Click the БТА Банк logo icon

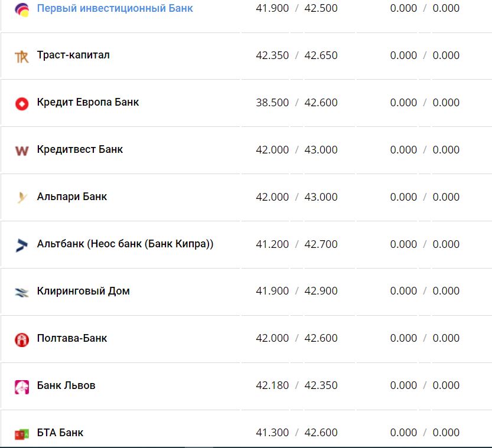pyautogui.click(x=22, y=434)
